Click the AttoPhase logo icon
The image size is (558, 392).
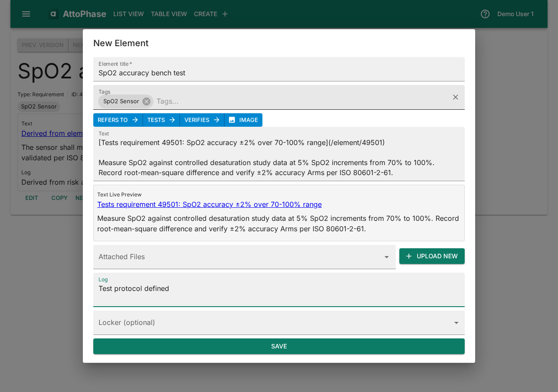click(x=53, y=14)
